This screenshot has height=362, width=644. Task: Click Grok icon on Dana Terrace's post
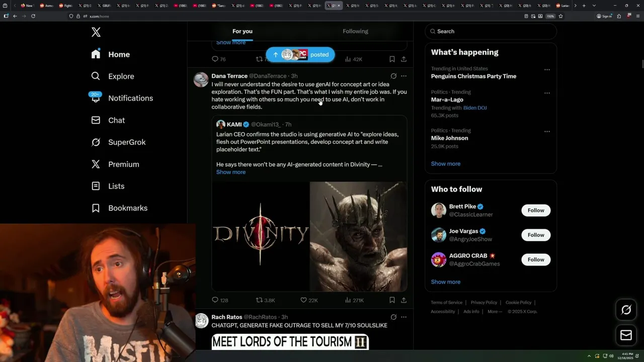click(393, 76)
